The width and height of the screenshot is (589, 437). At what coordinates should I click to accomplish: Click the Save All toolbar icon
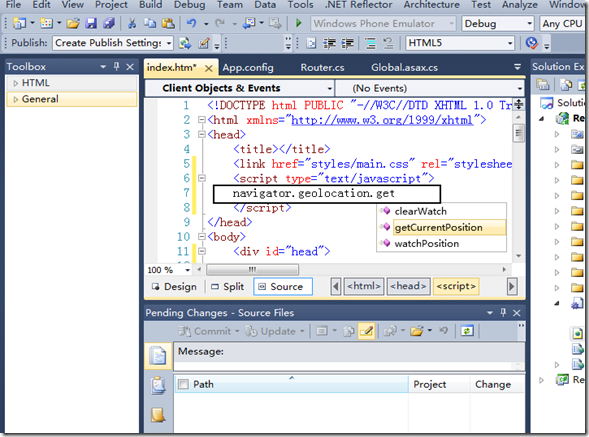click(x=109, y=24)
